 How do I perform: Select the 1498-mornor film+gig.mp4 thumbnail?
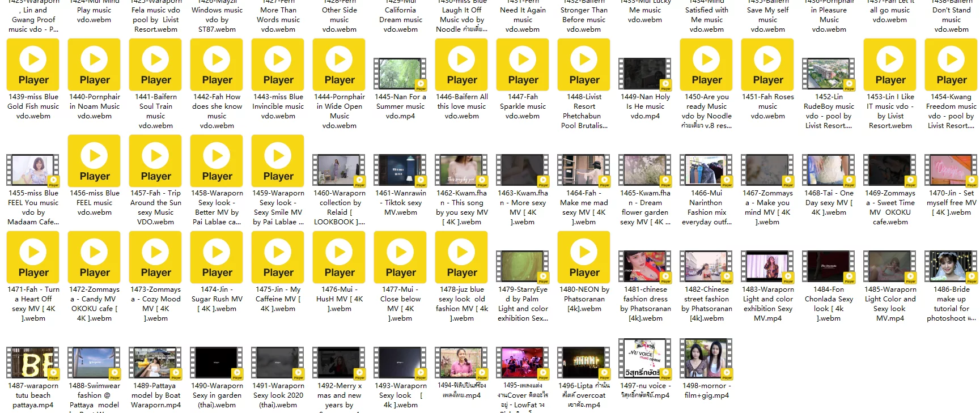click(x=706, y=358)
